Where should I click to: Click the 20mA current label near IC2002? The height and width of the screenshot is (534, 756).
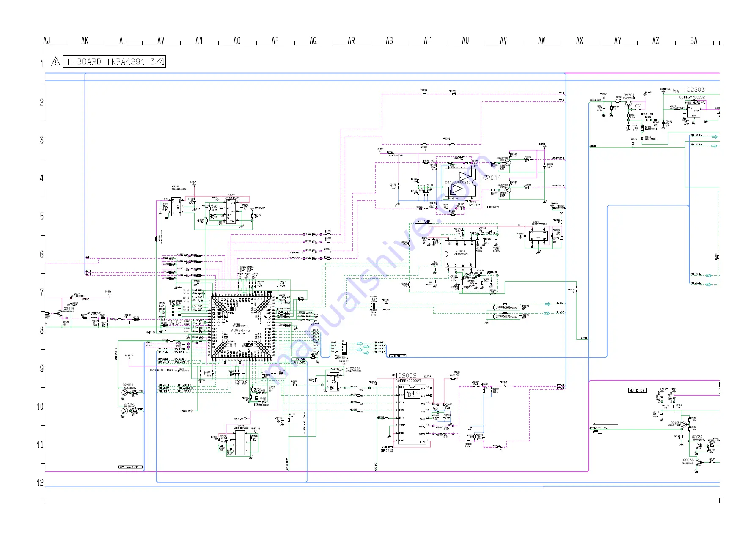click(427, 376)
